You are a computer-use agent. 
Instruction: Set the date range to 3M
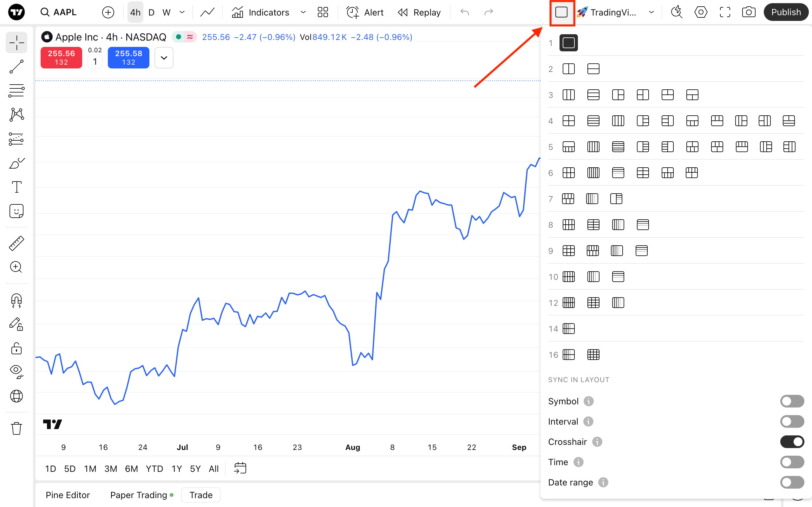point(110,468)
